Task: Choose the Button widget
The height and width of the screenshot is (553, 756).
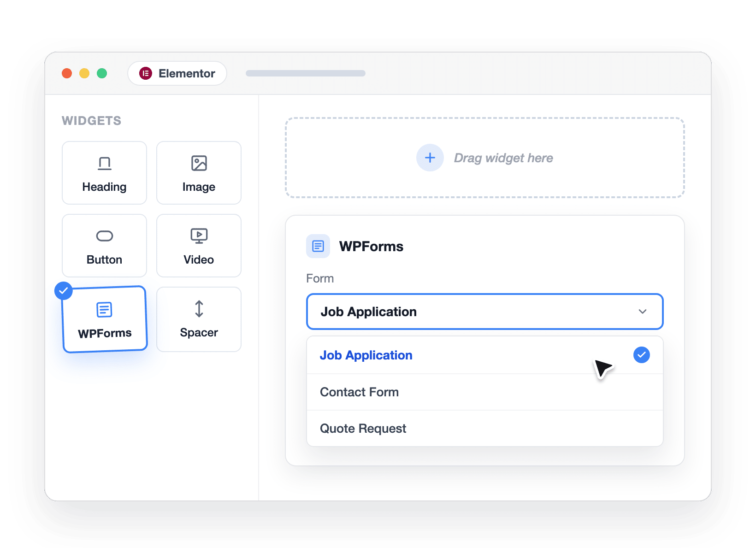Action: pos(104,246)
